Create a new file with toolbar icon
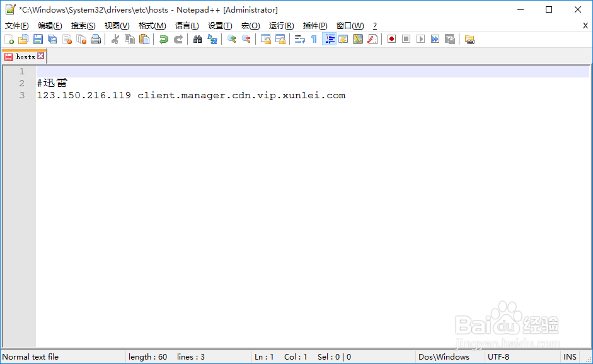Screen dimensions: 593x364 9,39
